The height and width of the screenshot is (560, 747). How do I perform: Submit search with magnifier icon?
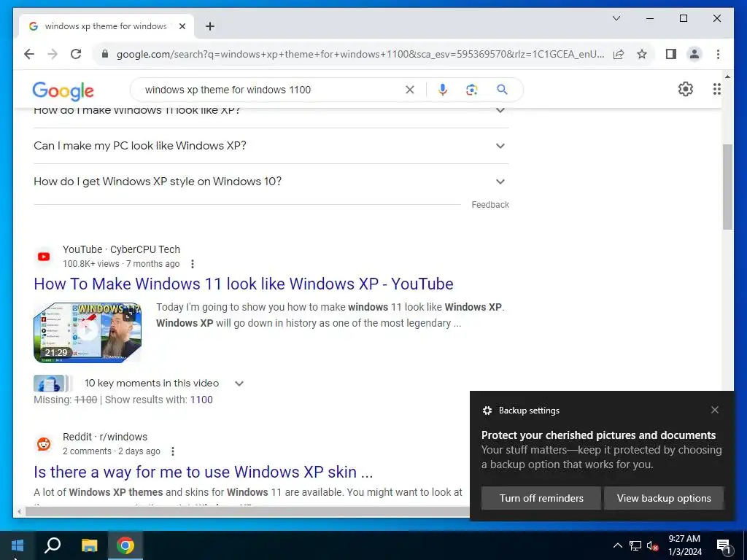click(502, 90)
